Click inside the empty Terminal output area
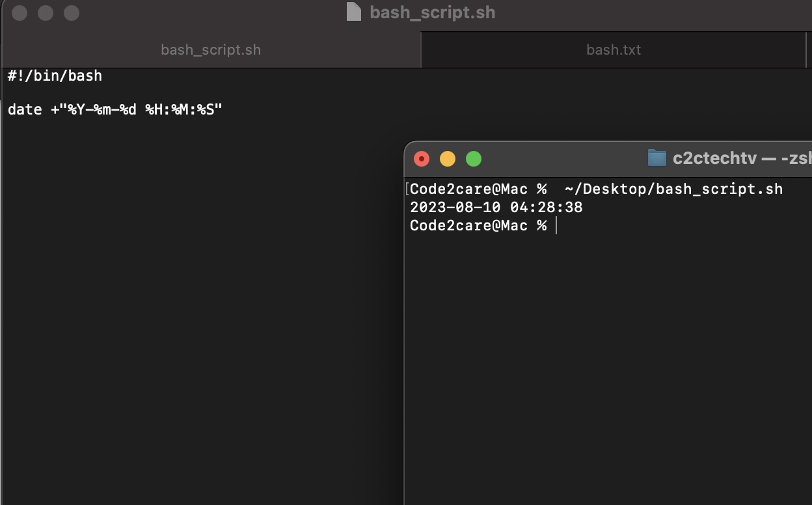The width and height of the screenshot is (812, 505). (x=605, y=358)
